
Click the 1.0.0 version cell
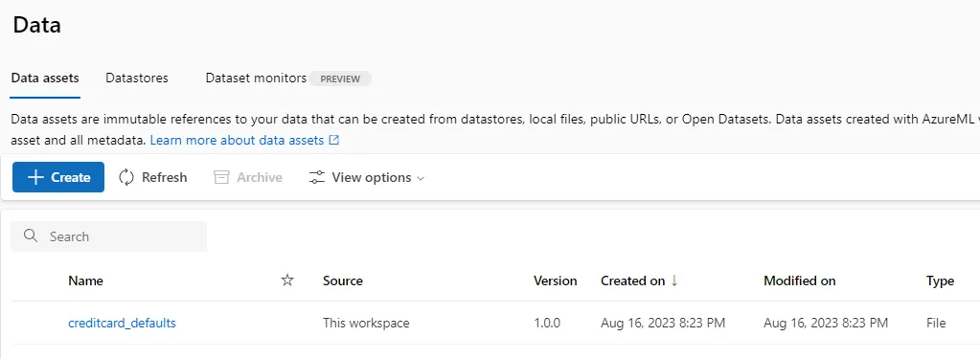pos(547,323)
